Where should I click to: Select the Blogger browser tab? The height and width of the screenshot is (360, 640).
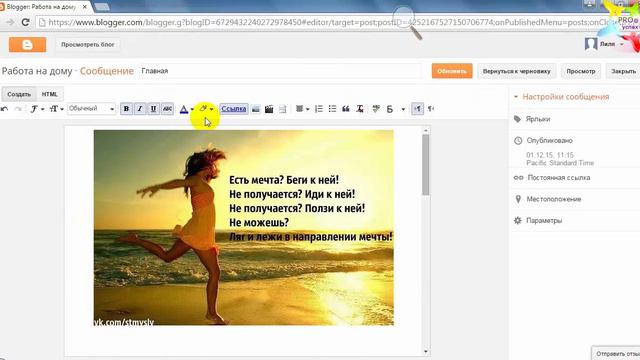tap(45, 7)
